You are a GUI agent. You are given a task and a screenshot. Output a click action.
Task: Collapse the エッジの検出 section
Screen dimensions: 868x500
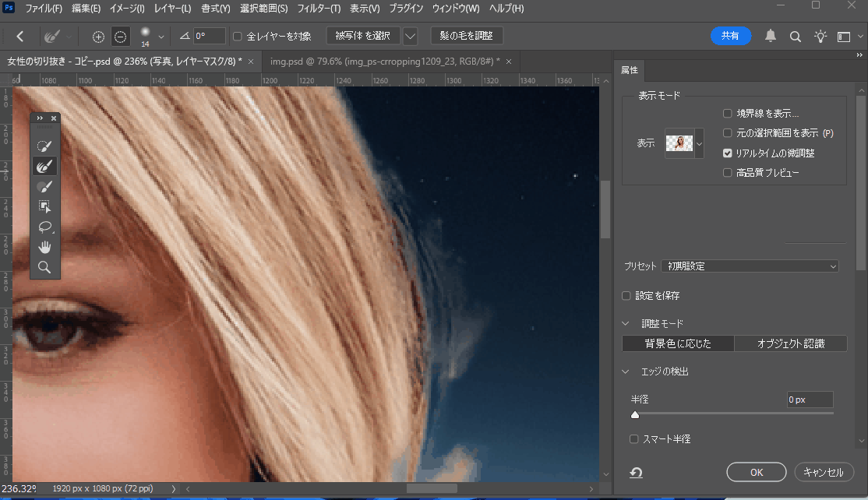point(626,371)
